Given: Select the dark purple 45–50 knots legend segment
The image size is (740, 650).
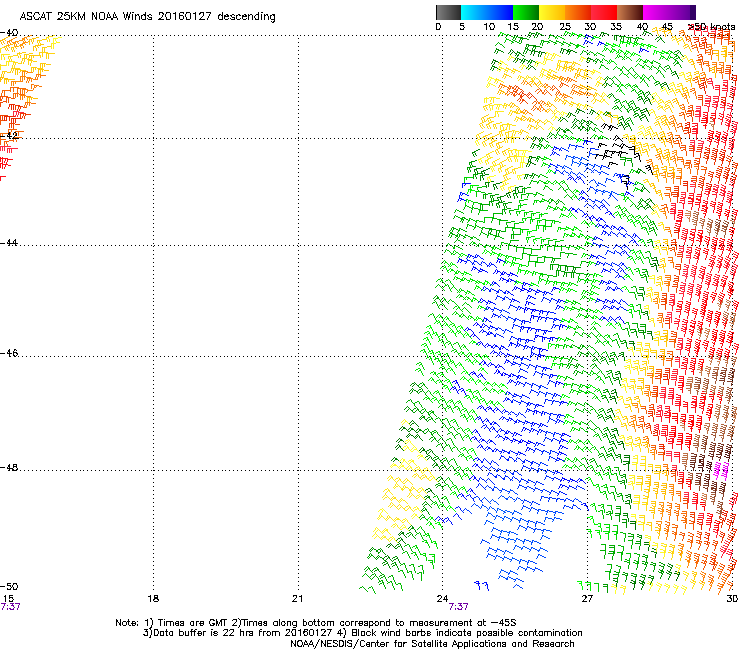Looking at the screenshot, I should 682,12.
